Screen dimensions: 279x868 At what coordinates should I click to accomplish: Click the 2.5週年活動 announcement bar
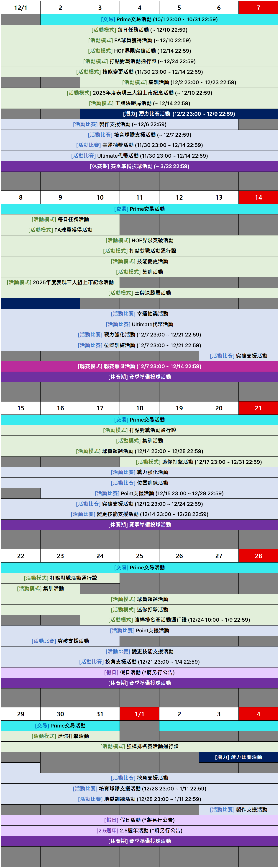pyautogui.click(x=139, y=831)
